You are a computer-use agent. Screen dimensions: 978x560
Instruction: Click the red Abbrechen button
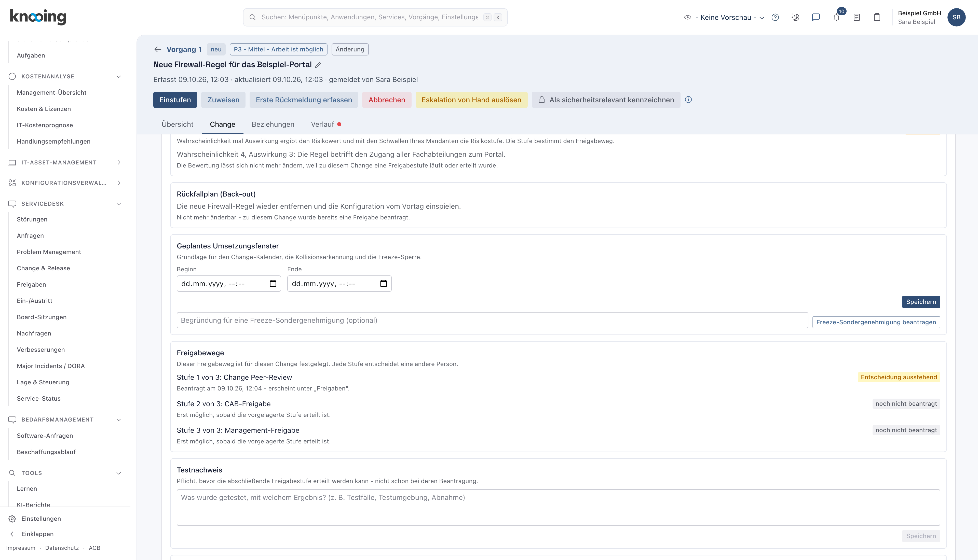coord(387,100)
